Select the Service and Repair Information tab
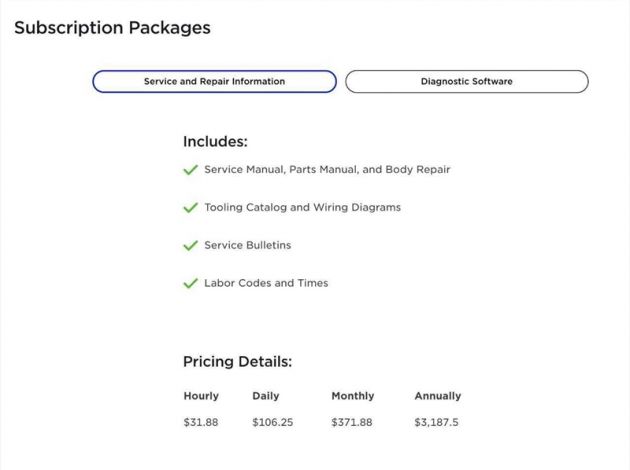This screenshot has width=630, height=470. tap(214, 81)
